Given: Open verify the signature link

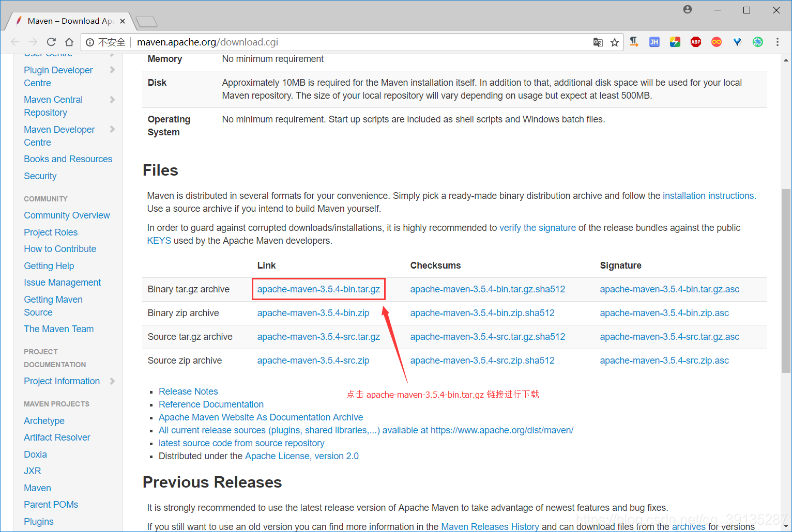Looking at the screenshot, I should [x=538, y=228].
